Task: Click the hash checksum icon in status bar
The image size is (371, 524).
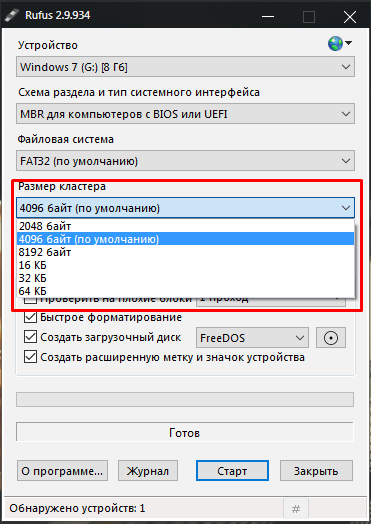Action: tap(296, 509)
